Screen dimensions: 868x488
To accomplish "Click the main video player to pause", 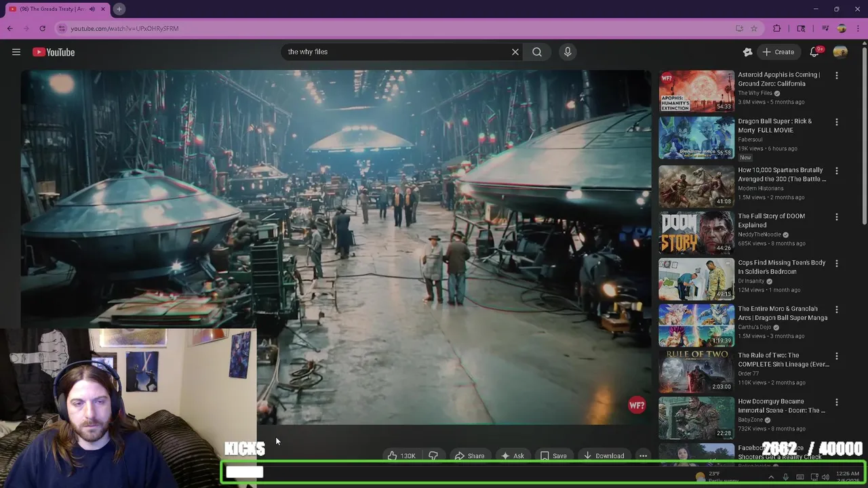I will click(336, 247).
